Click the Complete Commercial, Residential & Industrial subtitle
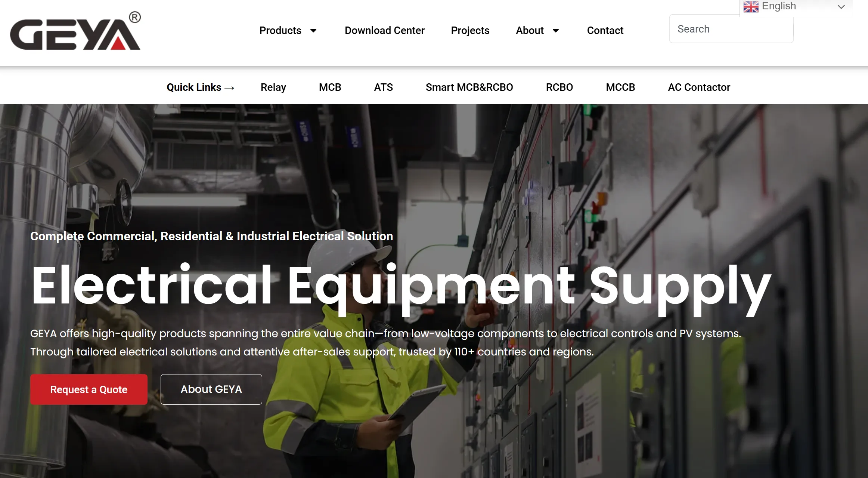This screenshot has height=478, width=868. tap(211, 236)
